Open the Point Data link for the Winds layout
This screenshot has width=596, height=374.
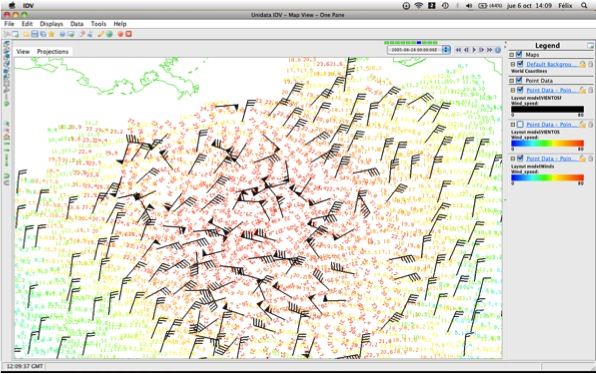[551, 158]
